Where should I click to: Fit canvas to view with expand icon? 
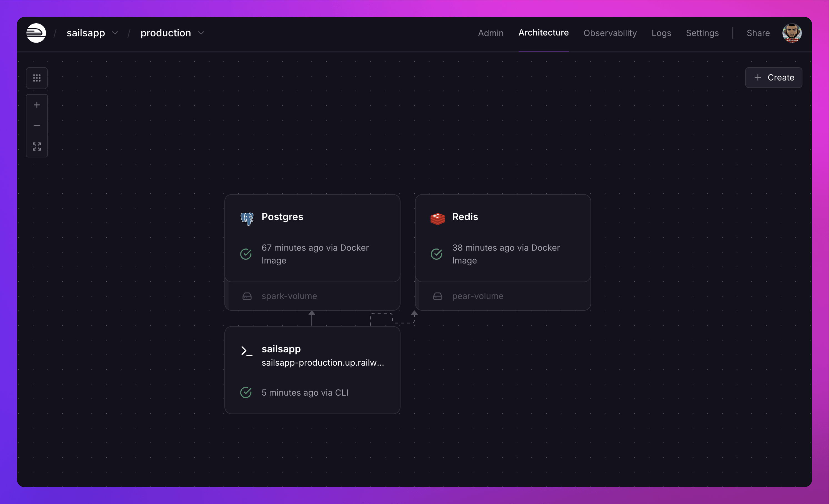tap(37, 146)
